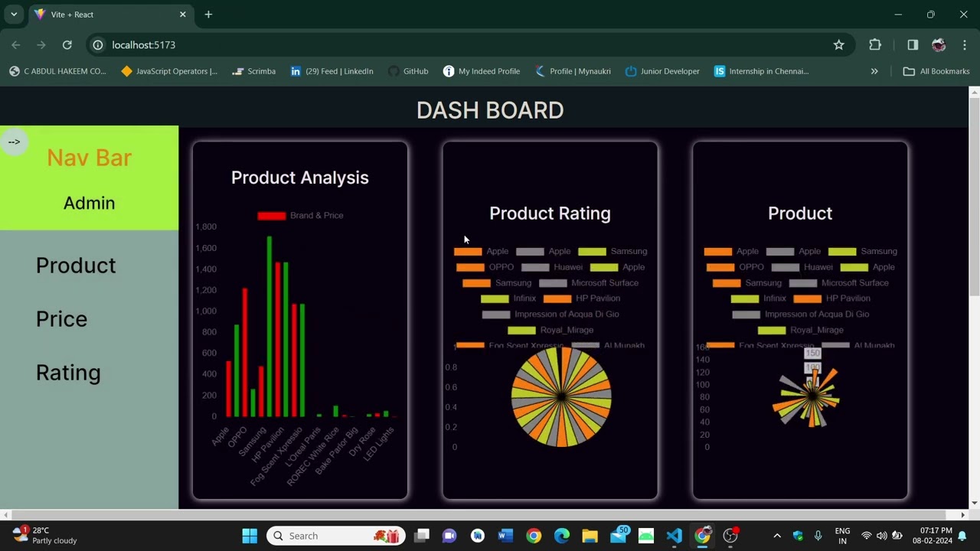Viewport: 980px width, 551px height.
Task: Open notification bell in system tray
Action: pyautogui.click(x=962, y=536)
